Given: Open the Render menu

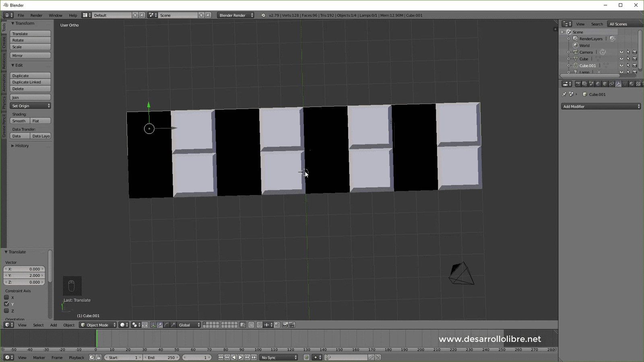Looking at the screenshot, I should pyautogui.click(x=36, y=15).
